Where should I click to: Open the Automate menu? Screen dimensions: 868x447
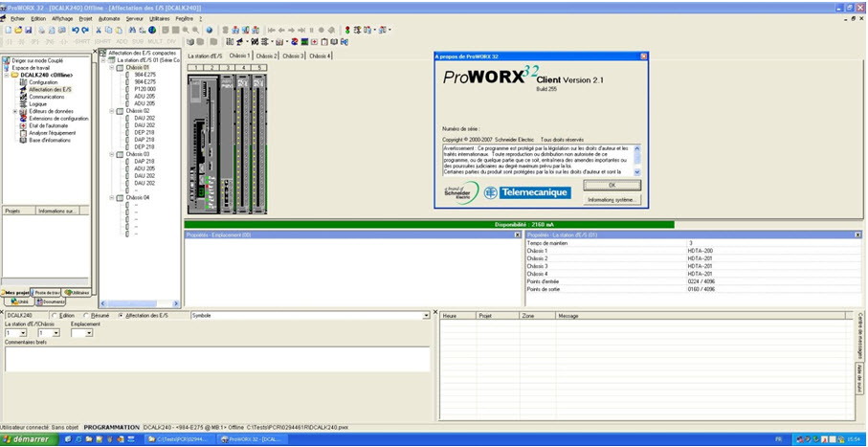pos(108,18)
